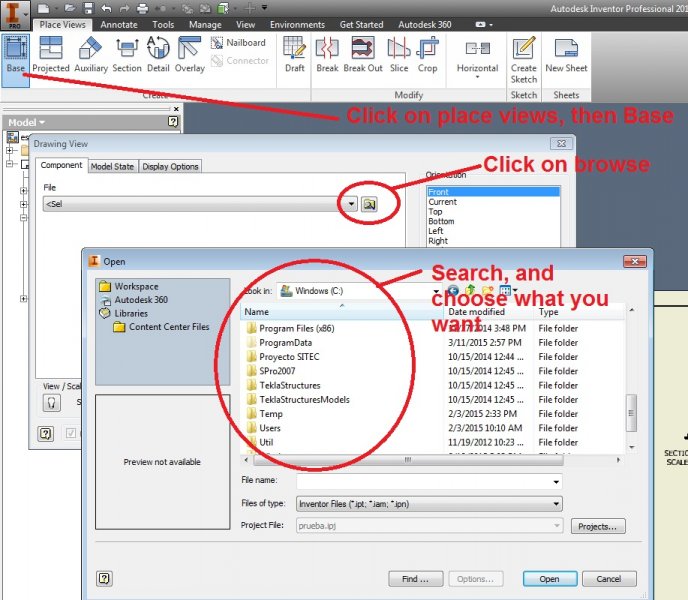
Task: Open the Look in drive dropdown
Action: tap(436, 291)
